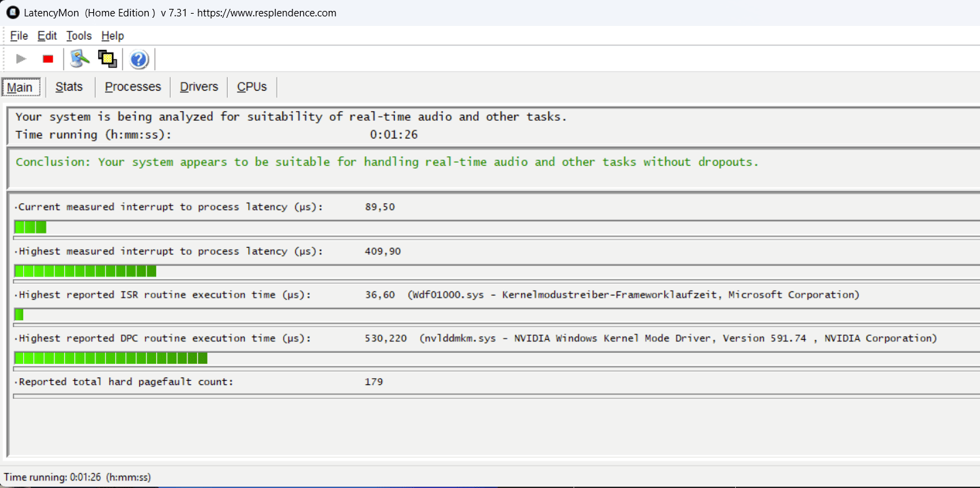Stop monitoring with the red square

(48, 59)
